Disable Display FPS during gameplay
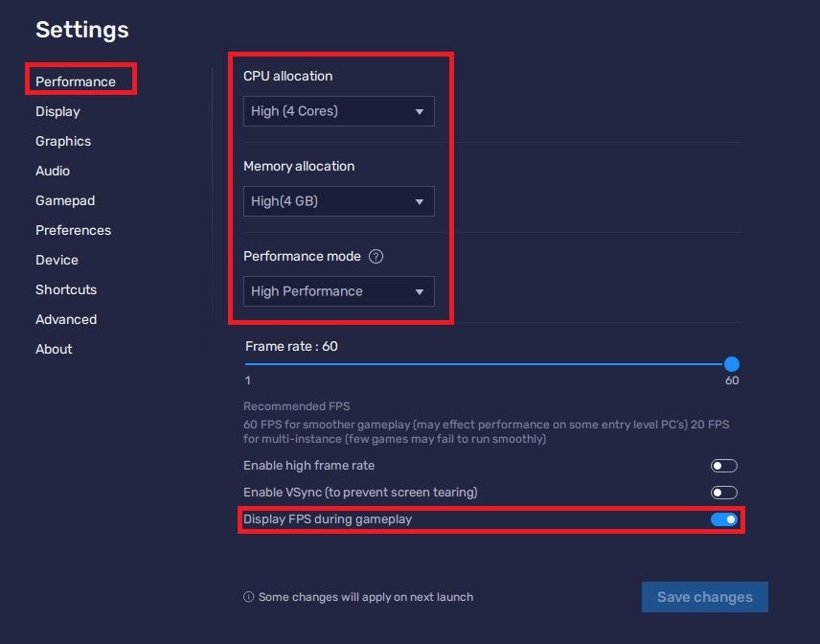 [x=724, y=519]
